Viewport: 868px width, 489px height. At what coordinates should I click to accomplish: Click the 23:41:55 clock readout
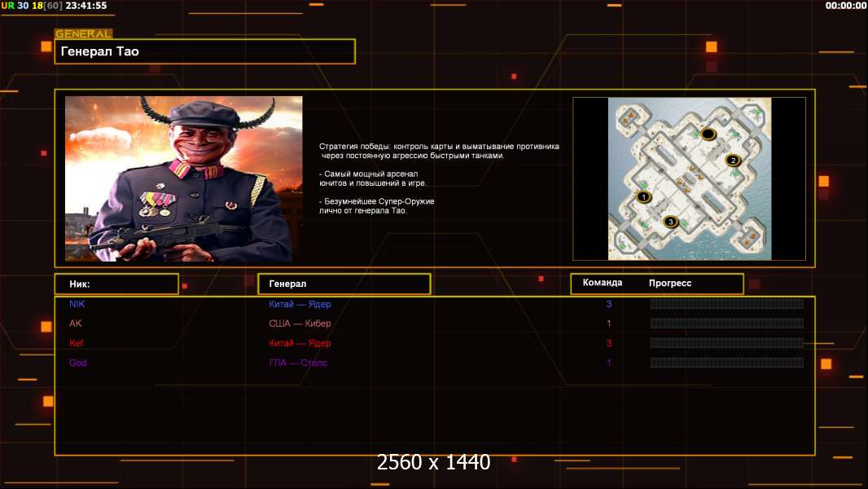[x=86, y=6]
